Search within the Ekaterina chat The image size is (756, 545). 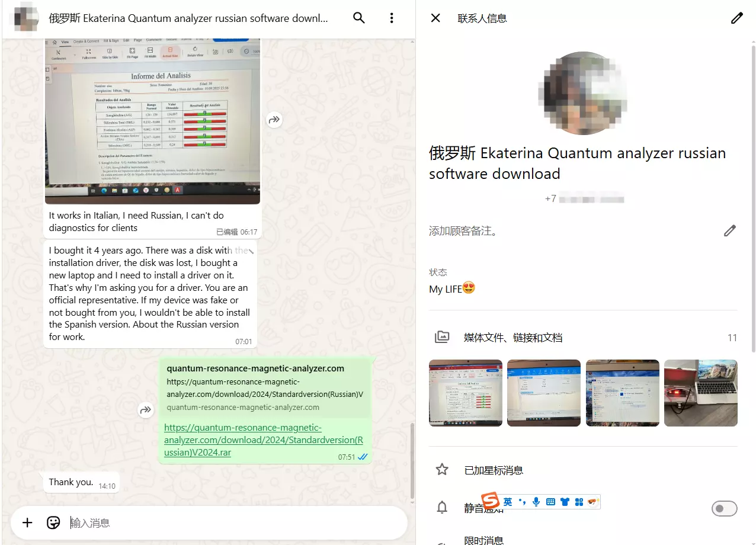point(358,18)
